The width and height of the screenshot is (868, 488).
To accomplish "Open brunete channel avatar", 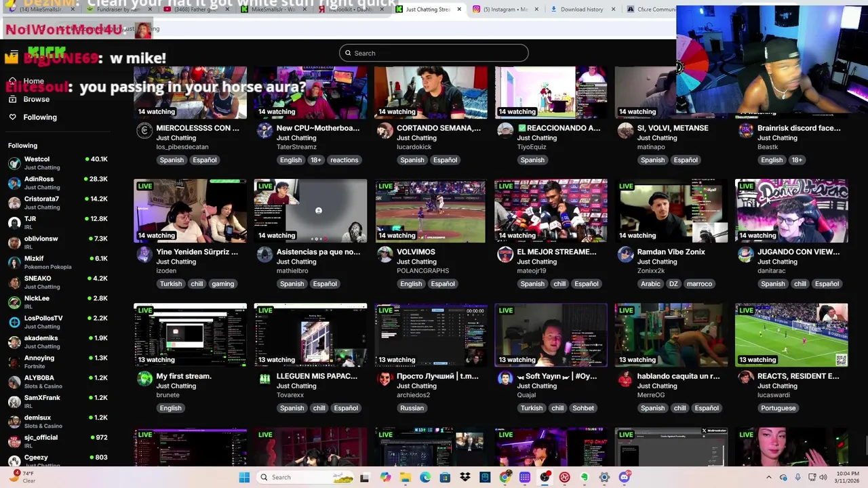I will [144, 379].
